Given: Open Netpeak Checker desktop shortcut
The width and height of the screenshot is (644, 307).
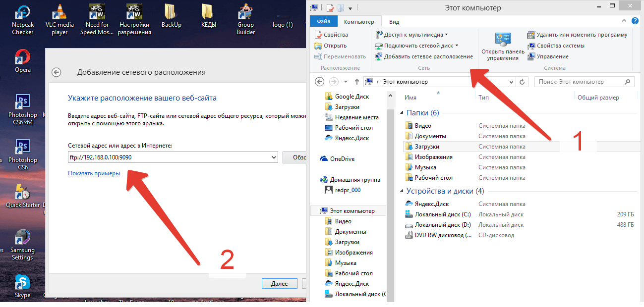Looking at the screenshot, I should tap(23, 20).
